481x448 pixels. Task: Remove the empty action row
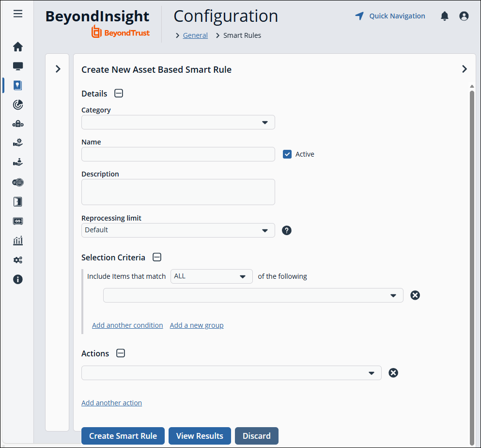point(393,373)
